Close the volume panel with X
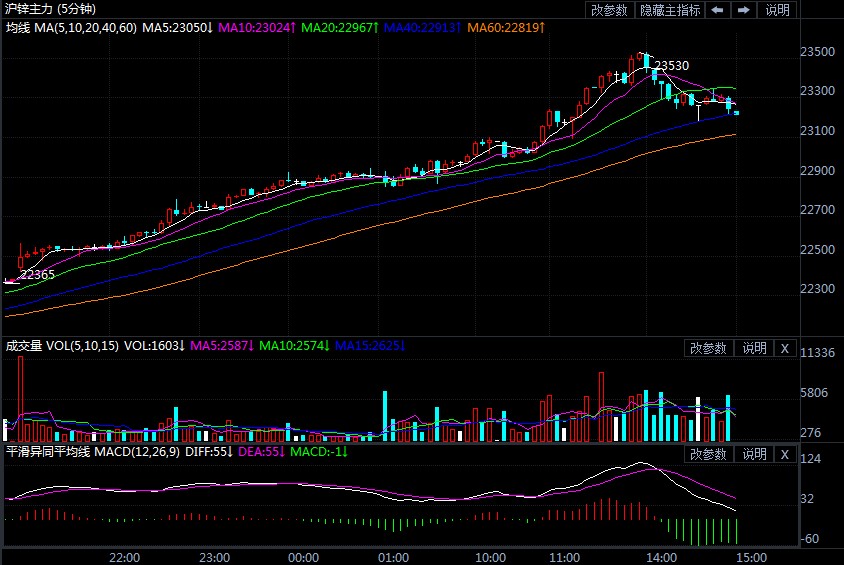The image size is (844, 565). (785, 348)
